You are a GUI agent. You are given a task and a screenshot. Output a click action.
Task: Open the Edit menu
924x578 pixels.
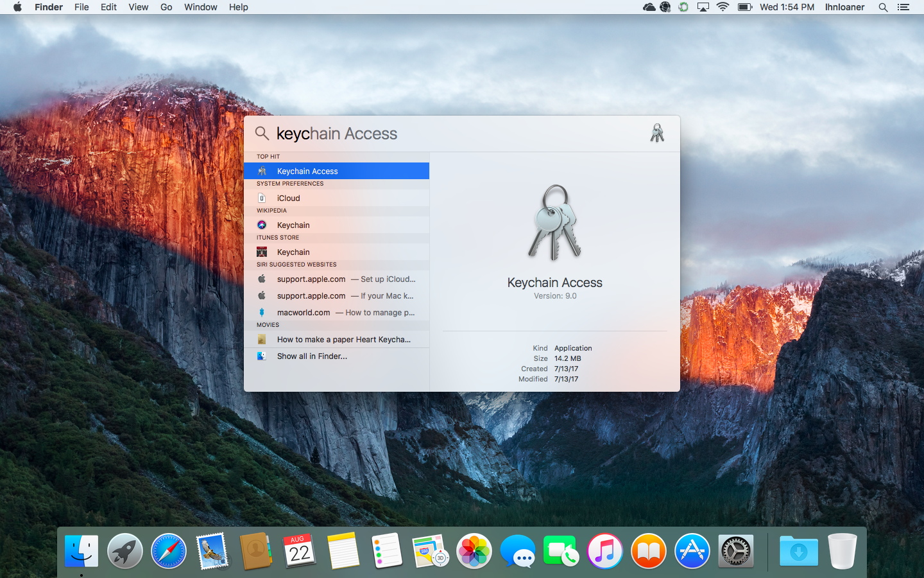108,7
